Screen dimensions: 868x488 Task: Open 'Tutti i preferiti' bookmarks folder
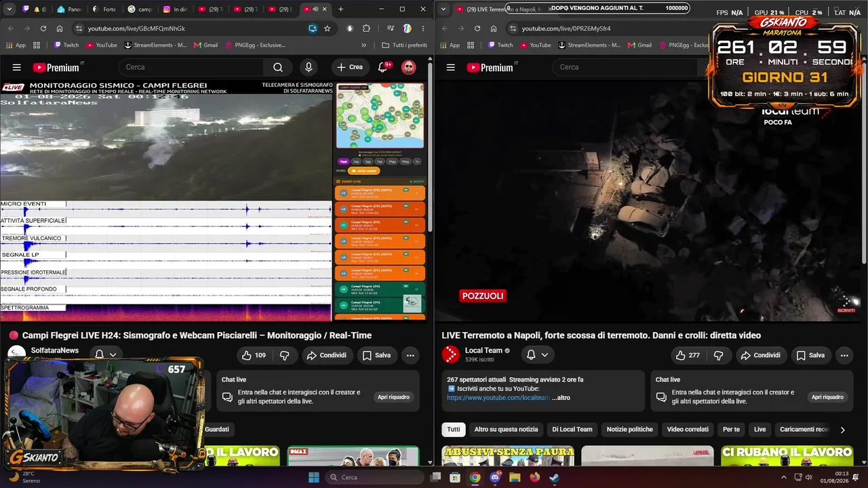[x=404, y=45]
